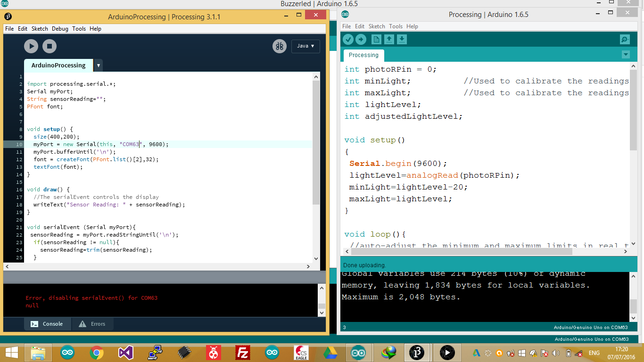
Task: Open the Tools menu in Arduino window
Action: [x=396, y=26]
